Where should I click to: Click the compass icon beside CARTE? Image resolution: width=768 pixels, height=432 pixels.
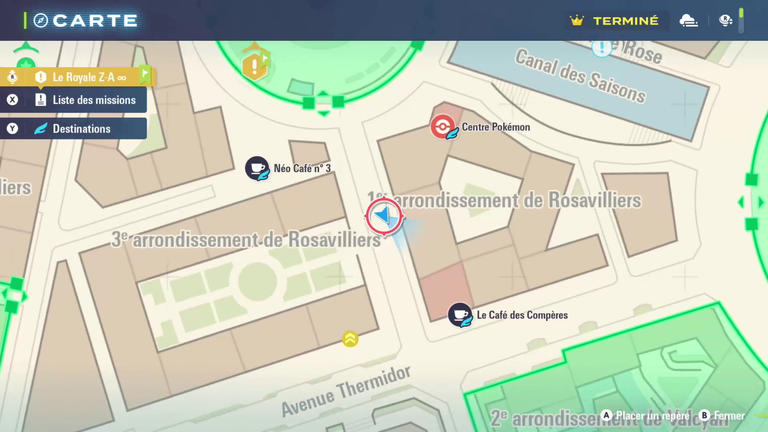[x=41, y=21]
